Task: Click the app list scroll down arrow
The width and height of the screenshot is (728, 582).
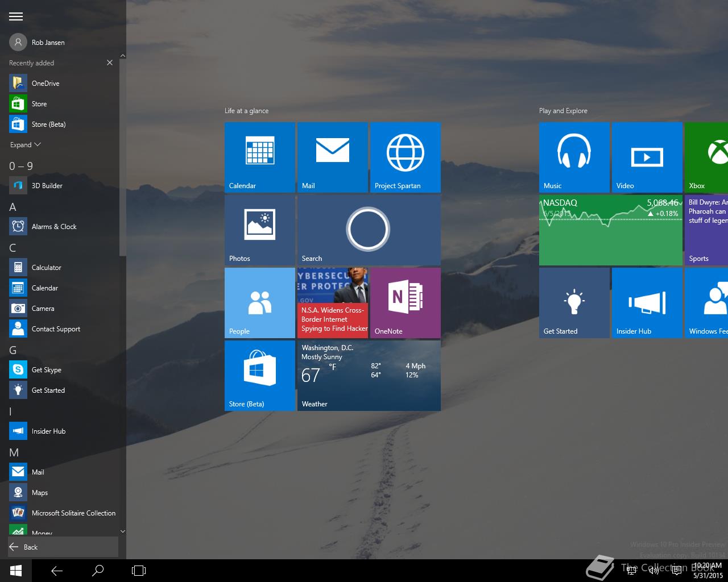Action: [x=123, y=531]
